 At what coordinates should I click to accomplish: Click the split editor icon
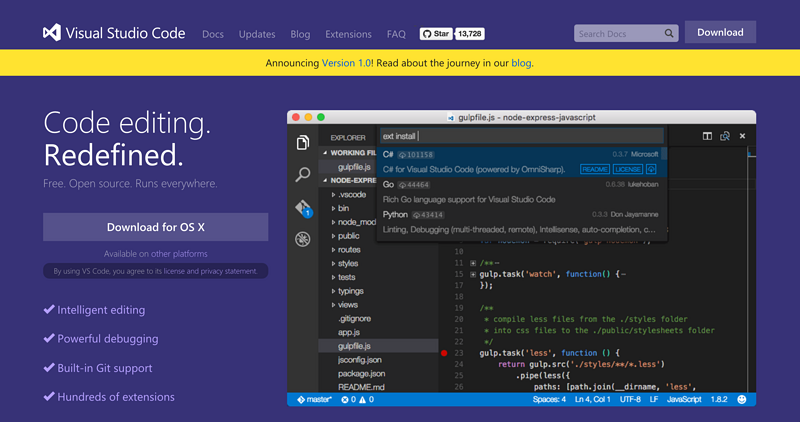coord(707,136)
